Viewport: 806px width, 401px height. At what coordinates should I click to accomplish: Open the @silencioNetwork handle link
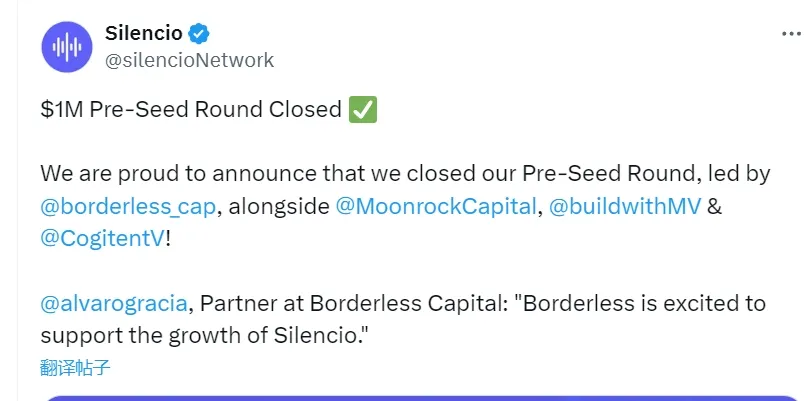coord(189,60)
